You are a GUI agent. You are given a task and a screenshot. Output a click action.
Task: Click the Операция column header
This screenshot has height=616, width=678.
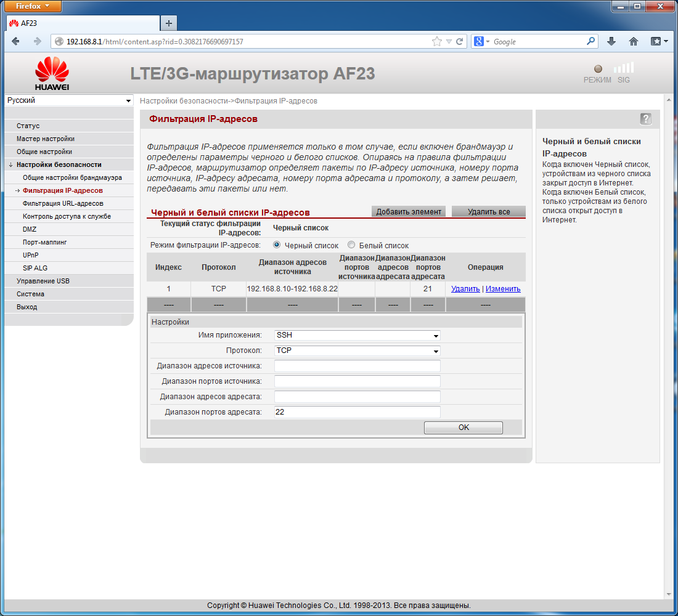[x=485, y=267]
